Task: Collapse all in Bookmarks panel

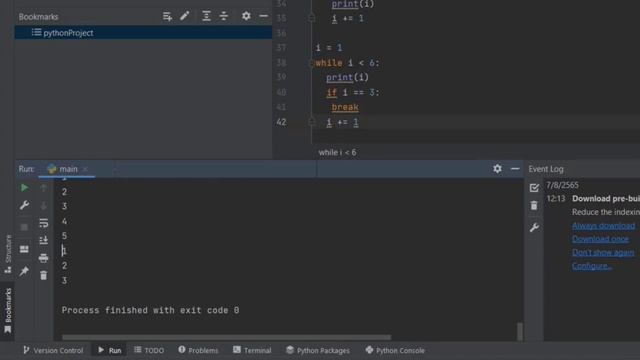Action: click(224, 16)
